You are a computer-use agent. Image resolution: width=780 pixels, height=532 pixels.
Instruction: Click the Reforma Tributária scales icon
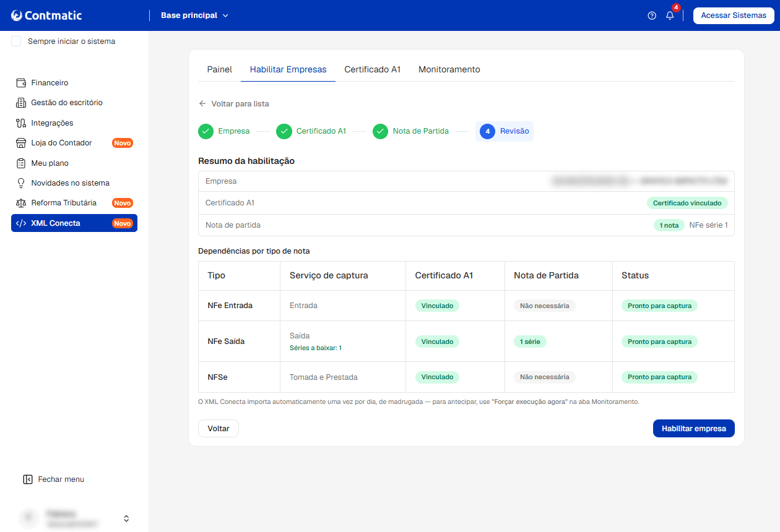tap(20, 203)
